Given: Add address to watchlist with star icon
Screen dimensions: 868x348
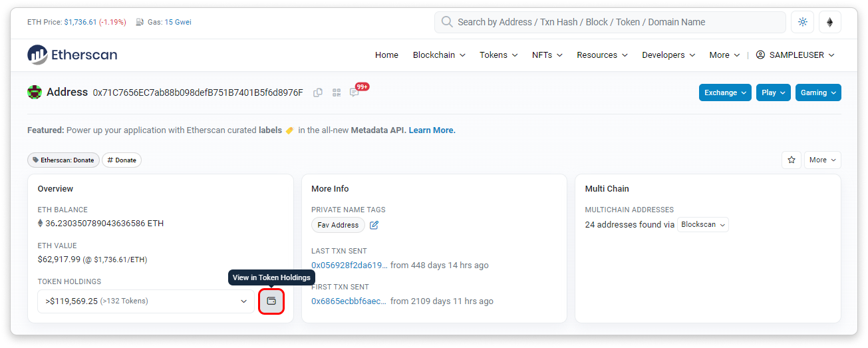Looking at the screenshot, I should tap(792, 160).
